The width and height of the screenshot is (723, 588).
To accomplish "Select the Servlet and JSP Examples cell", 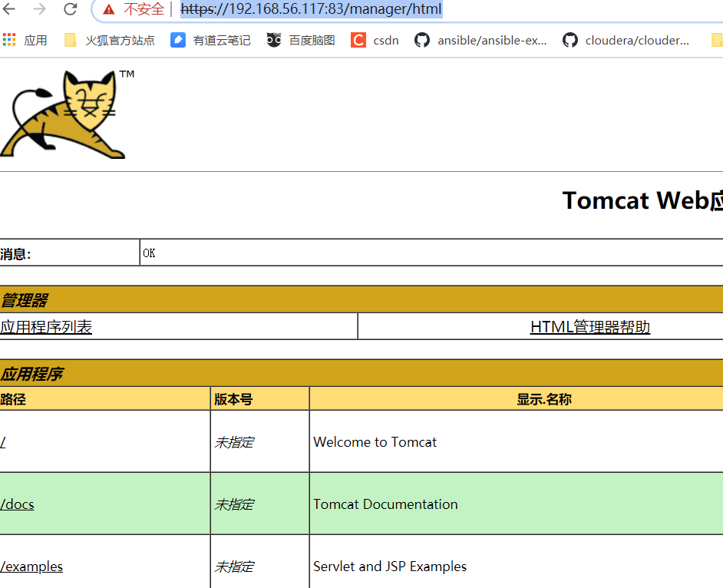I will click(517, 562).
